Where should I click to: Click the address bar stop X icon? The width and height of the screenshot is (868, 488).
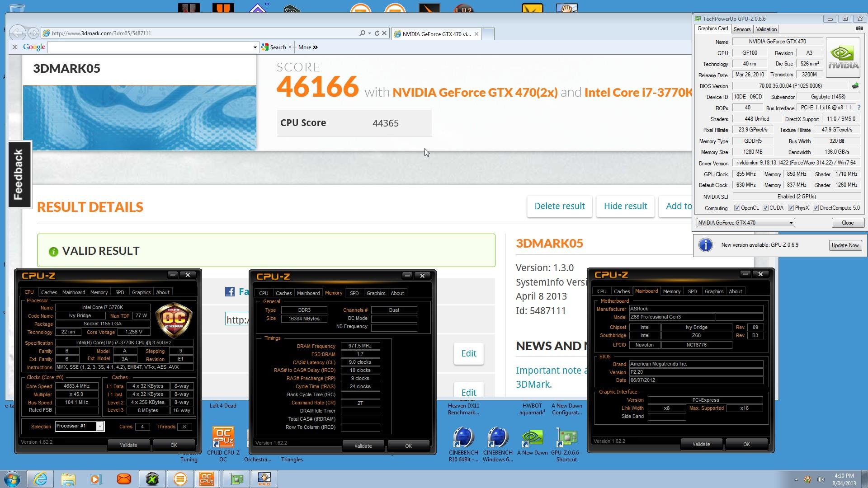(384, 33)
